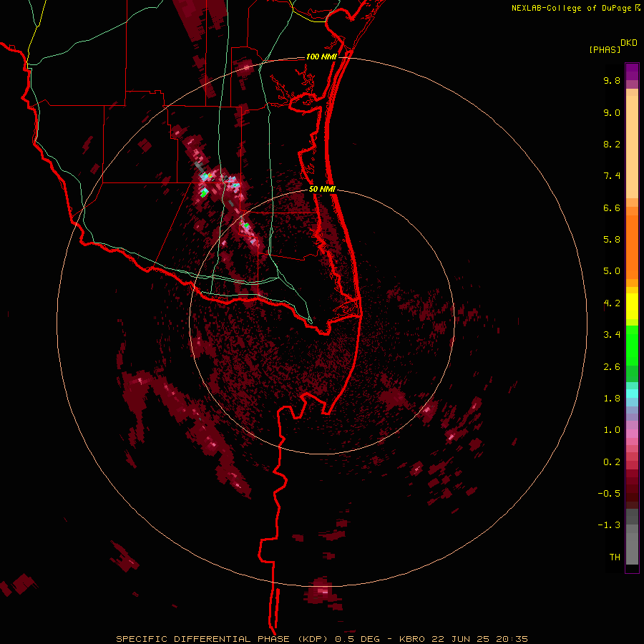Select the 6.6 scale label
Screen dimensions: 644x644
612,208
